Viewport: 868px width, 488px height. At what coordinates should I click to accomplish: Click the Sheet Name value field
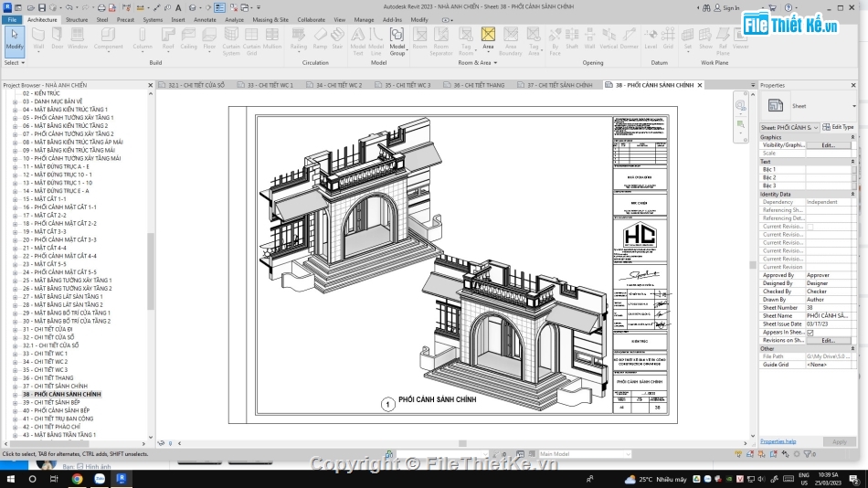828,315
